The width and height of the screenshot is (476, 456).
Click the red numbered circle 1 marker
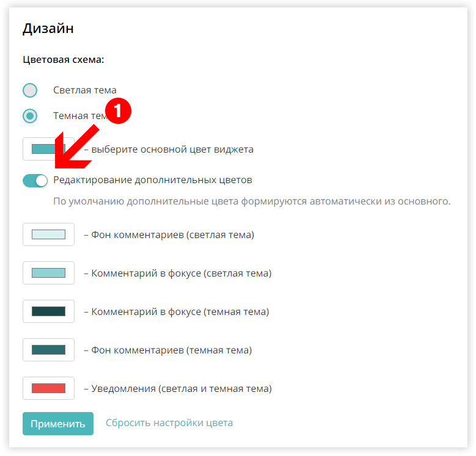point(118,110)
